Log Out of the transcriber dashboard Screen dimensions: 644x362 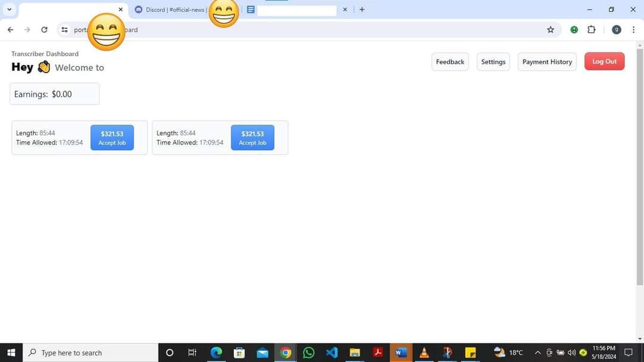coord(604,61)
